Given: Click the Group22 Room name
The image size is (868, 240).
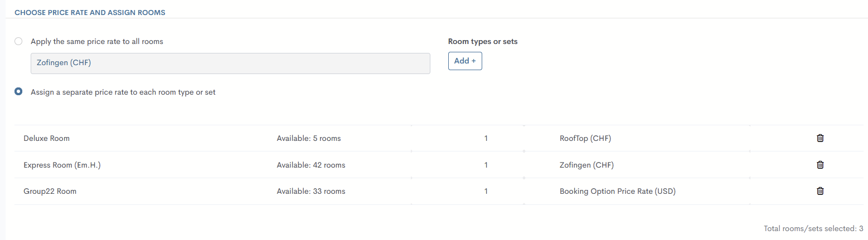Looking at the screenshot, I should [50, 192].
